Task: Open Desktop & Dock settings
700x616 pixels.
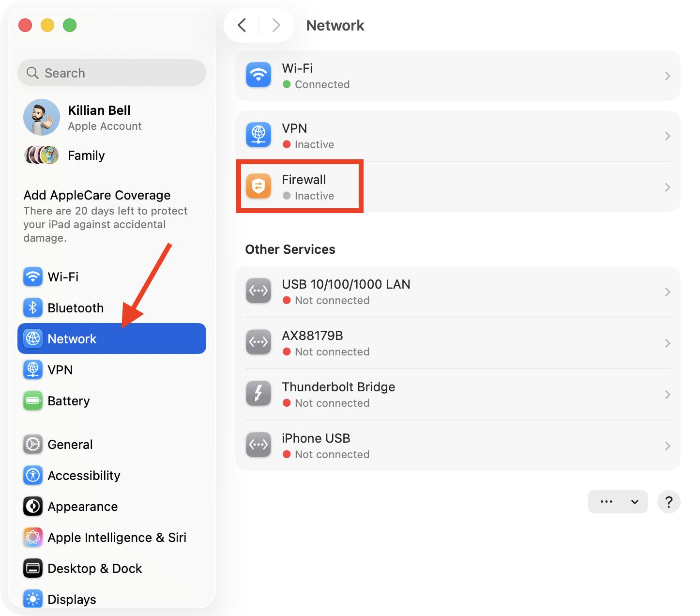Action: pos(32,568)
